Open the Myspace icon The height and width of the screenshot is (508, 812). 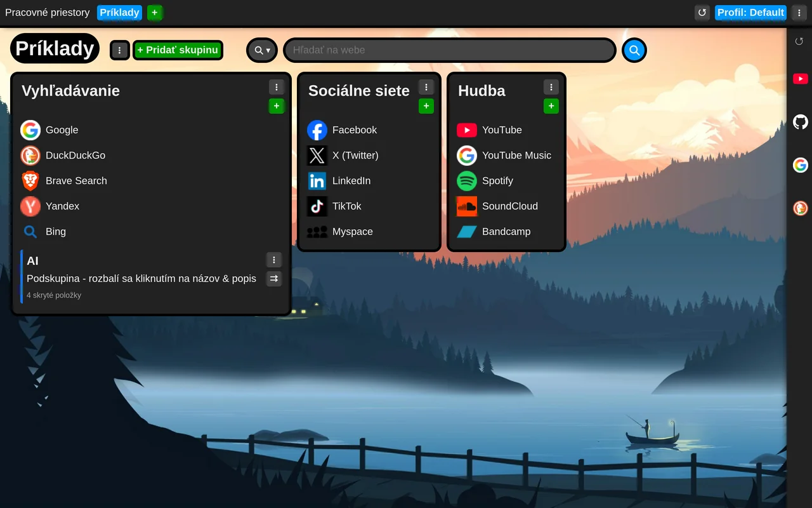(x=317, y=232)
